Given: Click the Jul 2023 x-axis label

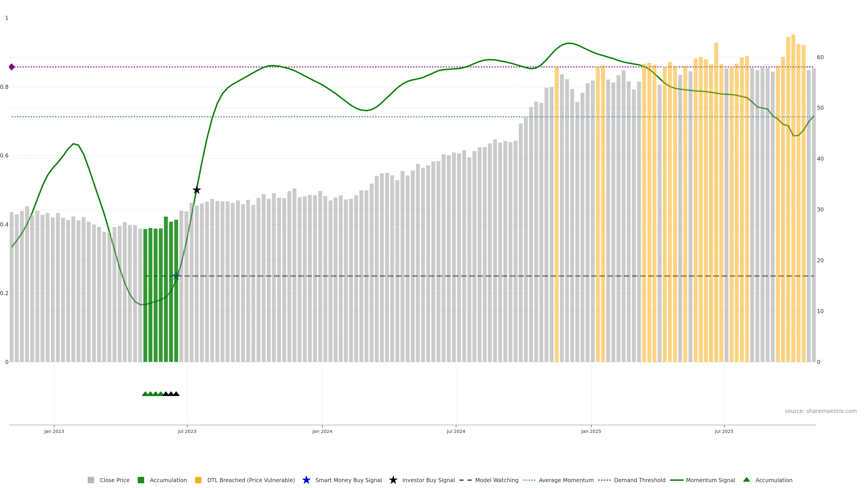Looking at the screenshot, I should 187,432.
